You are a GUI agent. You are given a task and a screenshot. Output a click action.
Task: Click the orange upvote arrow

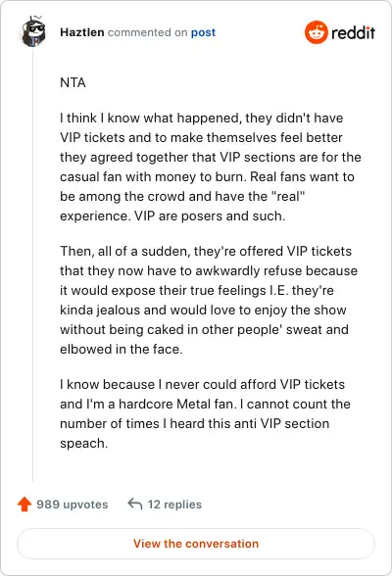pyautogui.click(x=24, y=504)
